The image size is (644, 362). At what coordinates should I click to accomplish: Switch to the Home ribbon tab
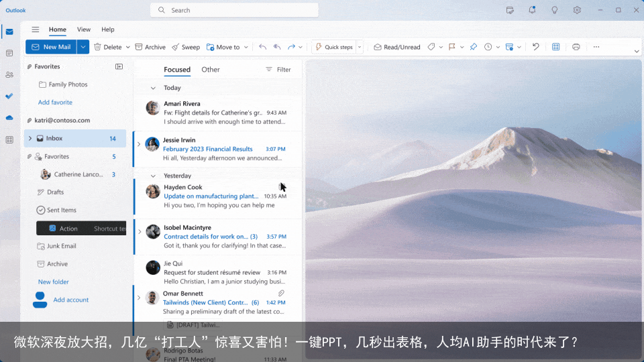coord(58,29)
